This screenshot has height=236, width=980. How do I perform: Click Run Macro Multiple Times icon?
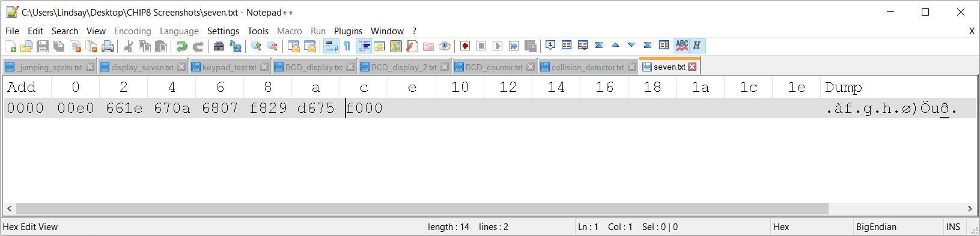[x=514, y=46]
